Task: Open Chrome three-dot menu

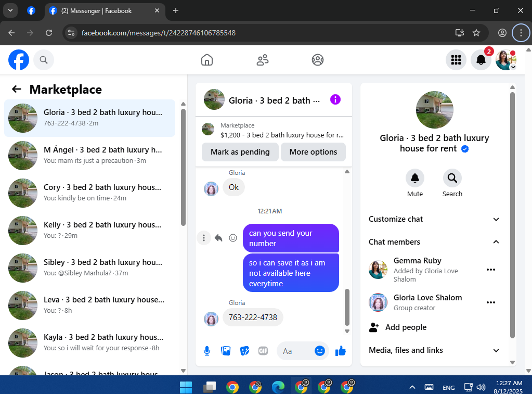Action: tap(521, 33)
